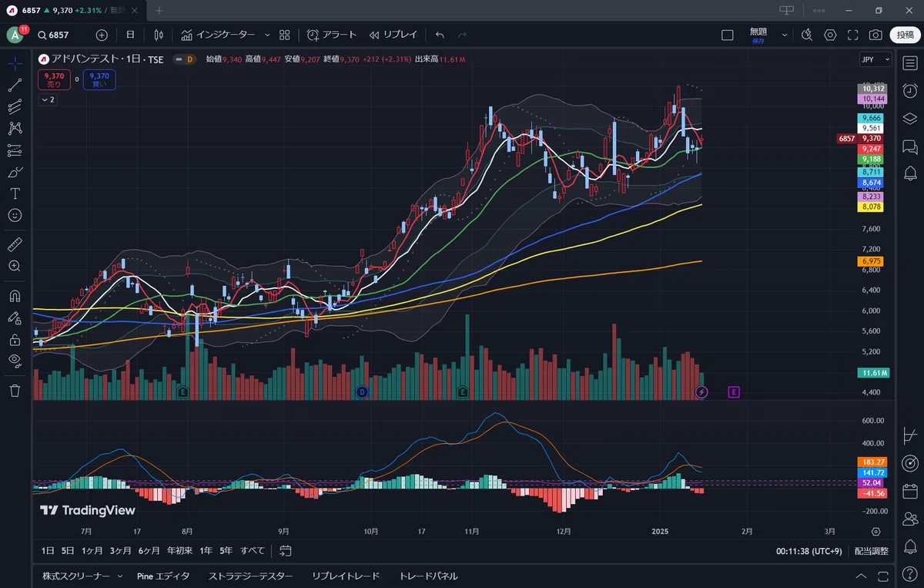Select the text annotation tool
This screenshot has height=588, width=924.
point(15,193)
